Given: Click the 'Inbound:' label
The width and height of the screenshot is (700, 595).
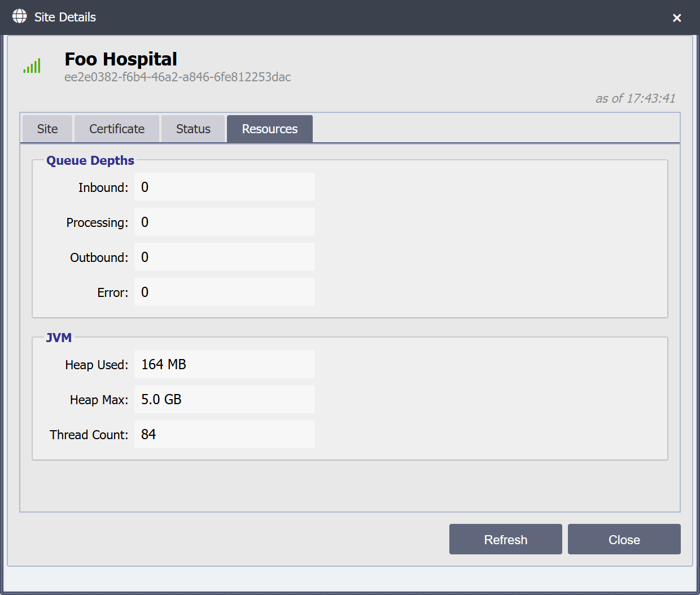Looking at the screenshot, I should click(103, 187).
